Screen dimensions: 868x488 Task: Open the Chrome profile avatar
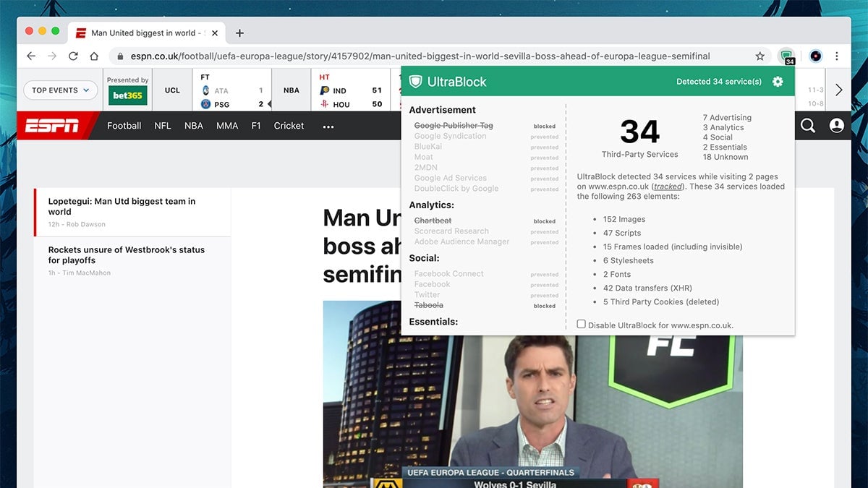point(815,56)
